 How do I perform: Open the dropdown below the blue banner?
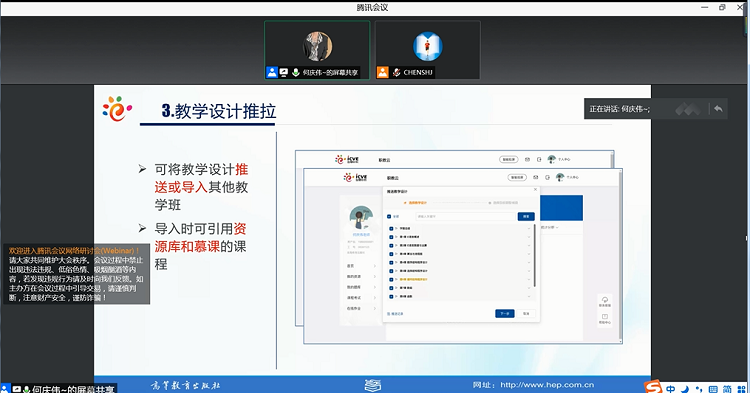point(550,228)
